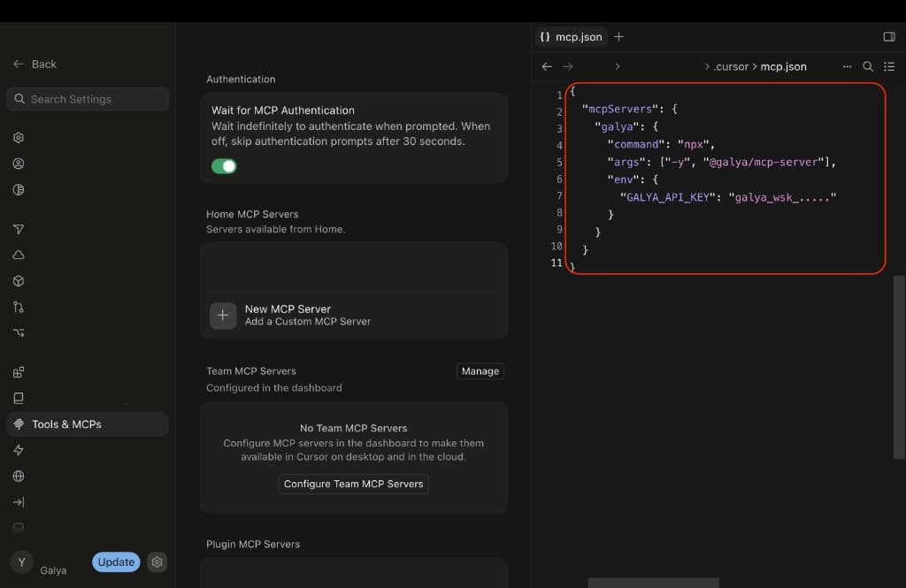Click the No Team MCP Servers text

354,428
